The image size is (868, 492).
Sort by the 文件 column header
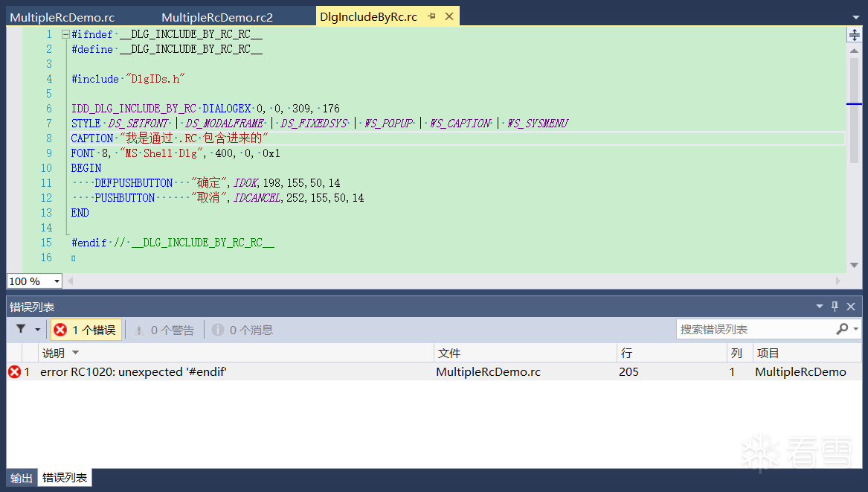pyautogui.click(x=525, y=353)
